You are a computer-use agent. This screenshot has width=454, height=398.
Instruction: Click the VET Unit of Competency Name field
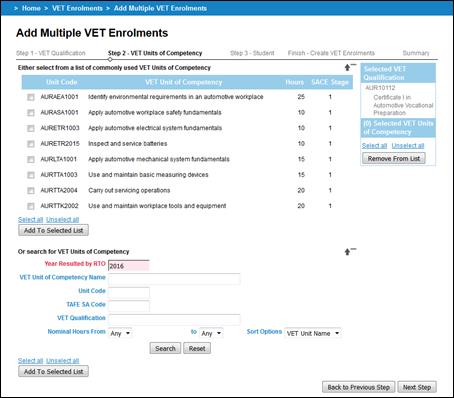pyautogui.click(x=174, y=279)
